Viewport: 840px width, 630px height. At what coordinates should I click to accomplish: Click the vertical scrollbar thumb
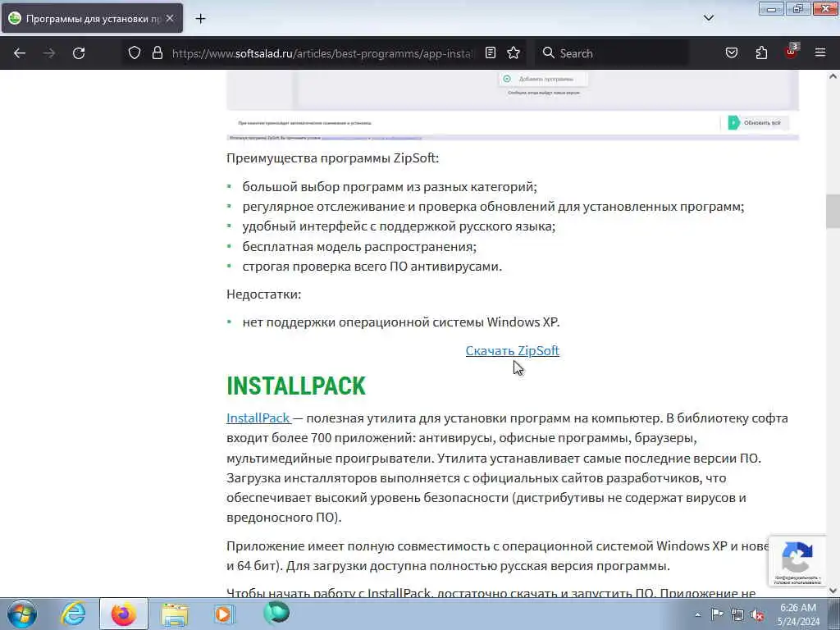(x=833, y=212)
